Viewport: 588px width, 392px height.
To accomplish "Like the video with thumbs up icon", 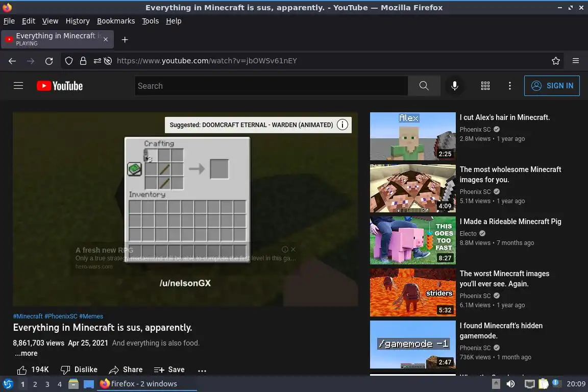I will point(22,370).
